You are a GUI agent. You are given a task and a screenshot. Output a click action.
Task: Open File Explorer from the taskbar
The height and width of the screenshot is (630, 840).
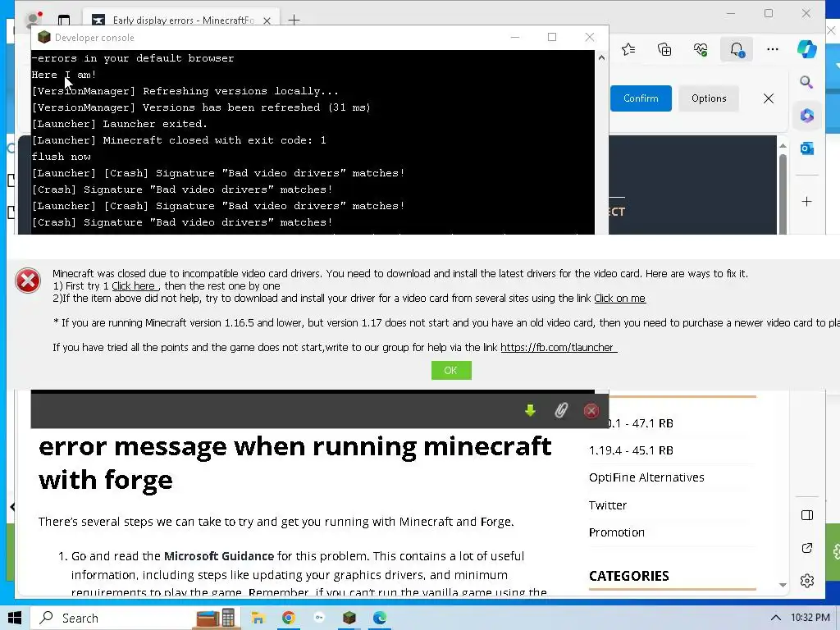[x=258, y=618]
